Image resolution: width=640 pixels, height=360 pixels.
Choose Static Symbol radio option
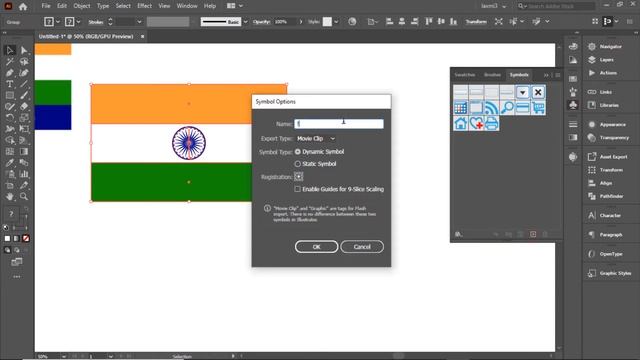pos(298,164)
